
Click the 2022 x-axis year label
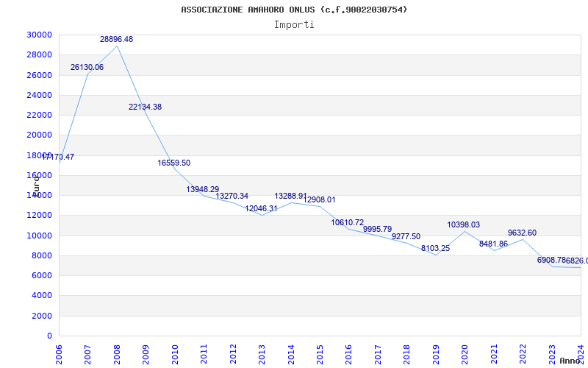pyautogui.click(x=523, y=354)
